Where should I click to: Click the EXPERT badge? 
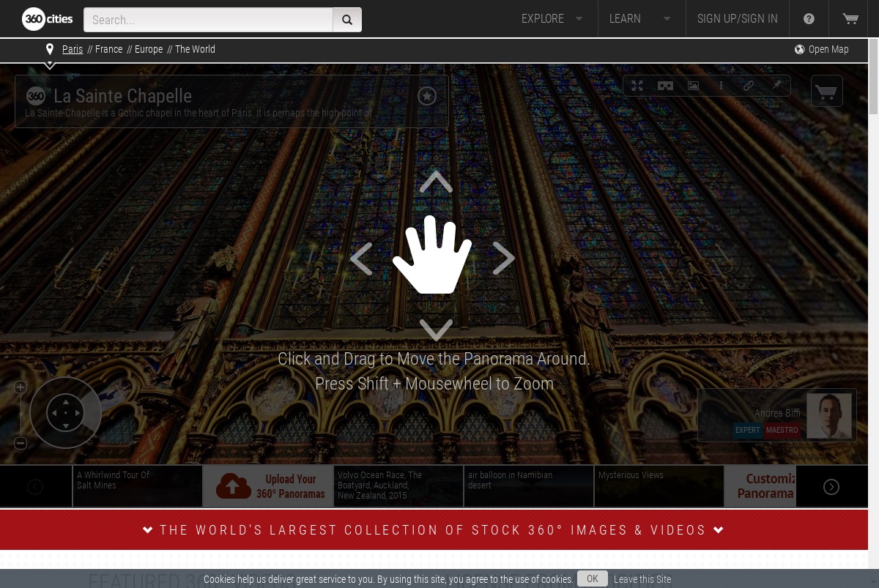(x=748, y=431)
